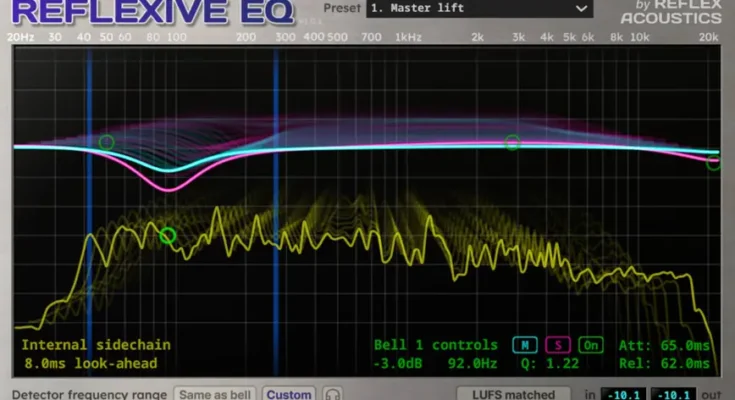Toggle the bell On button

pos(591,345)
